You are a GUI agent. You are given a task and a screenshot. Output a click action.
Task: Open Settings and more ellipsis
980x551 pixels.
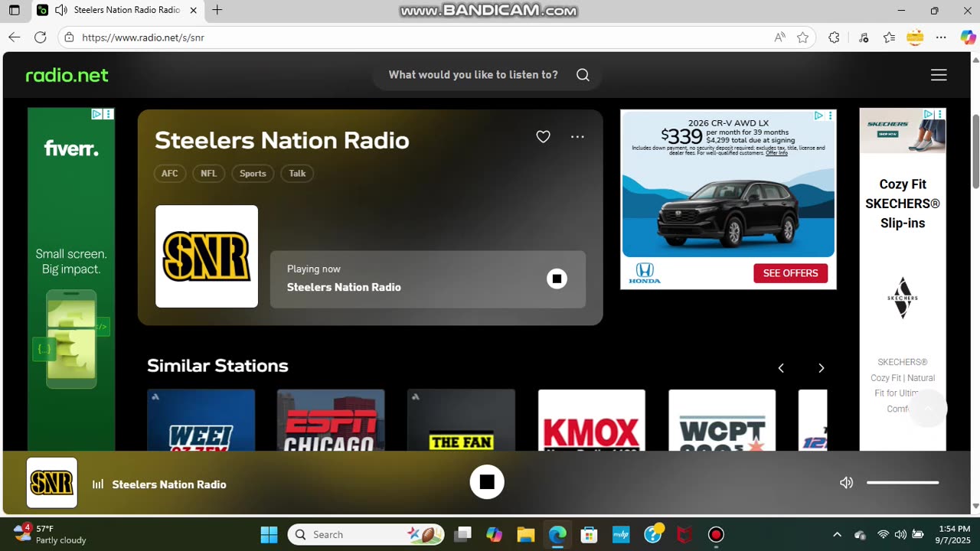[942, 37]
